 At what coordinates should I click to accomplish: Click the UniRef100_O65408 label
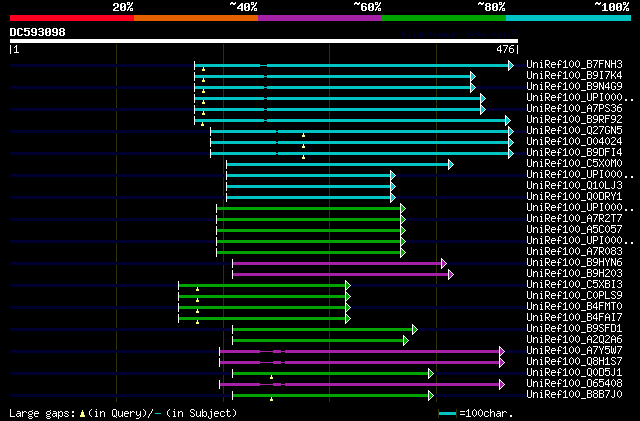(x=574, y=384)
